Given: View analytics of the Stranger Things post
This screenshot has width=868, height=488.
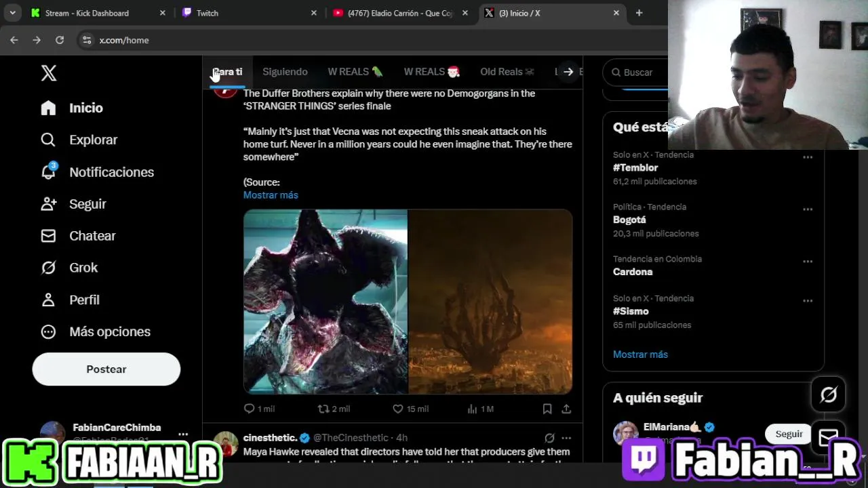Looking at the screenshot, I should (x=480, y=409).
